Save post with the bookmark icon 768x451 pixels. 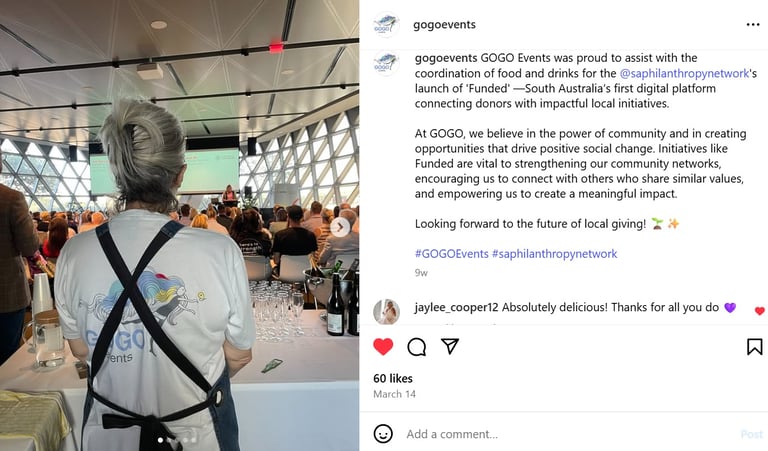[x=754, y=347]
